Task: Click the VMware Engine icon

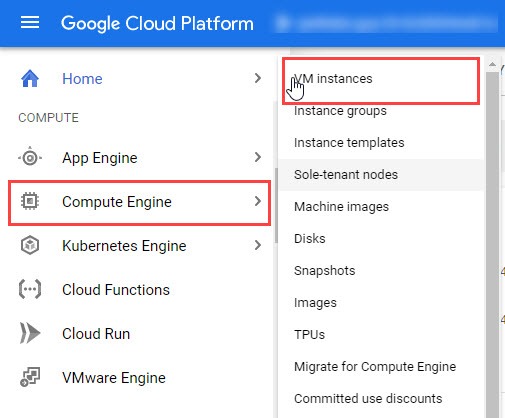Action: tap(30, 377)
